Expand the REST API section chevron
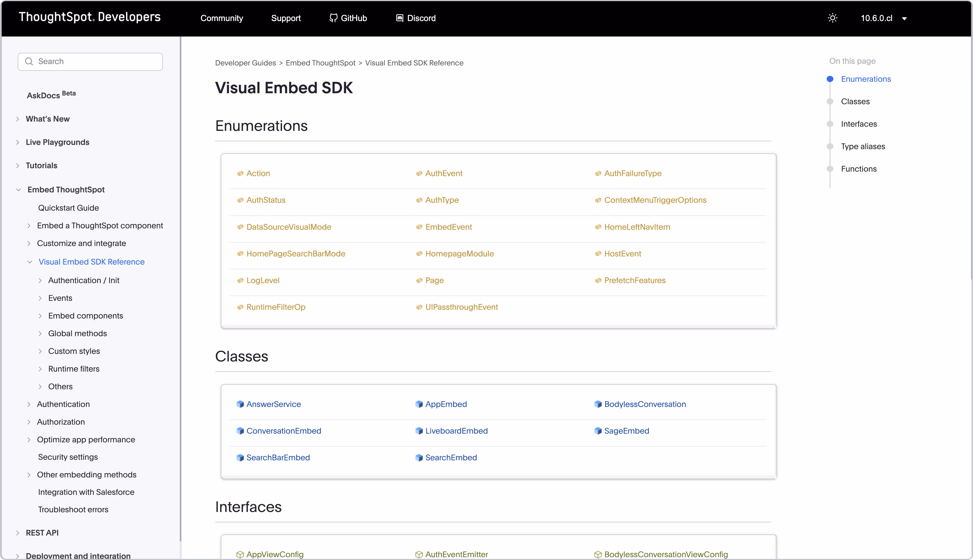 tap(18, 533)
